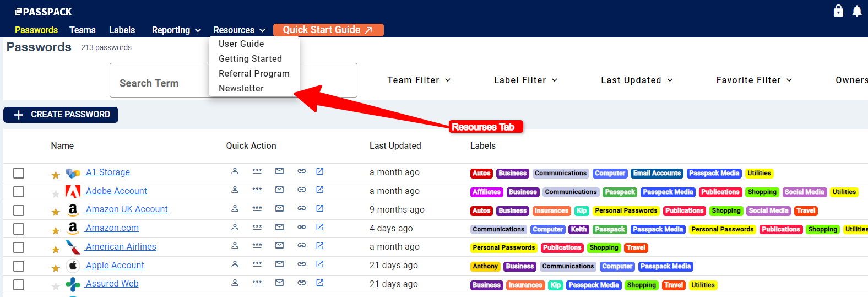Expand the Favorite Filter dropdown

point(755,80)
